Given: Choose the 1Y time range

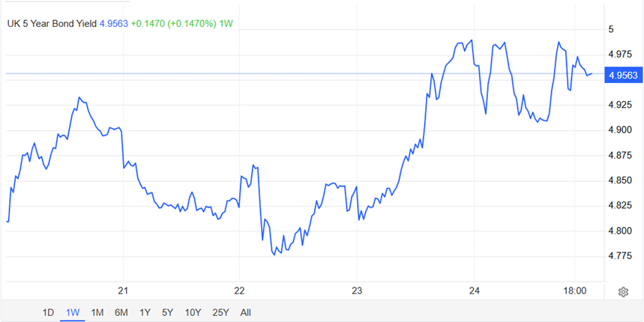Looking at the screenshot, I should (145, 312).
